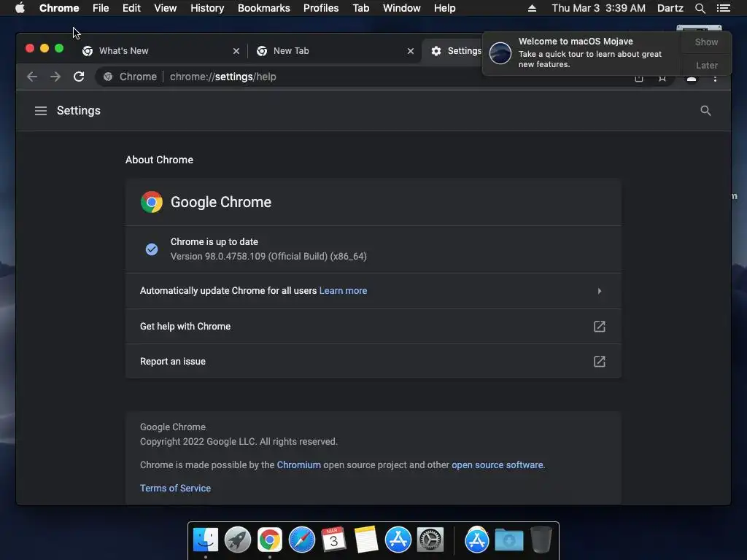Click Report an issue row
747x560 pixels.
click(x=373, y=362)
